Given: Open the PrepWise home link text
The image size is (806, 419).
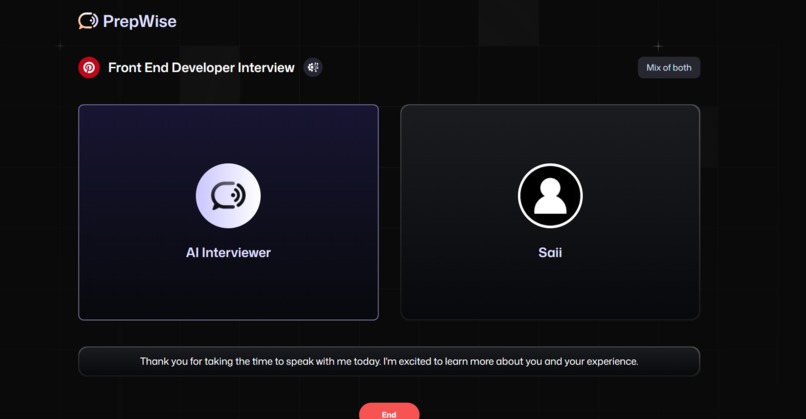Looking at the screenshot, I should [x=139, y=21].
